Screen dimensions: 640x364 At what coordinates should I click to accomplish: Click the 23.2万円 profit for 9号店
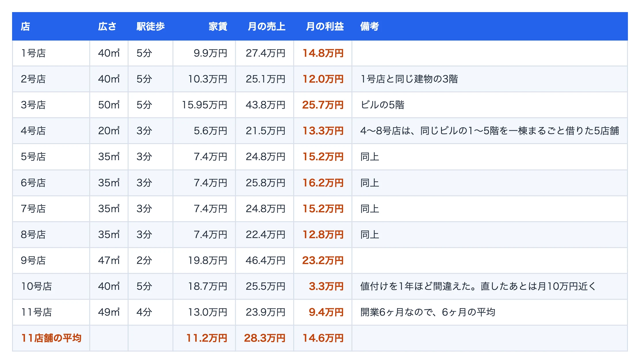[x=323, y=260]
